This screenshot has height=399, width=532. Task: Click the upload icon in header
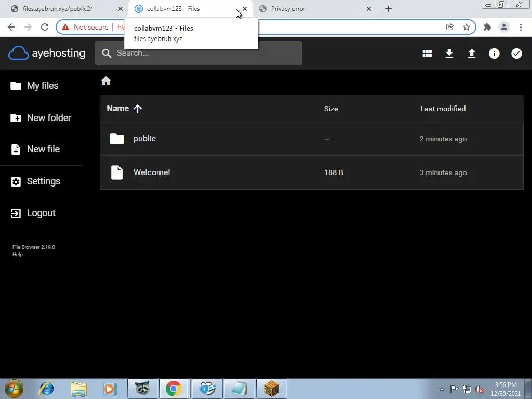pos(472,54)
